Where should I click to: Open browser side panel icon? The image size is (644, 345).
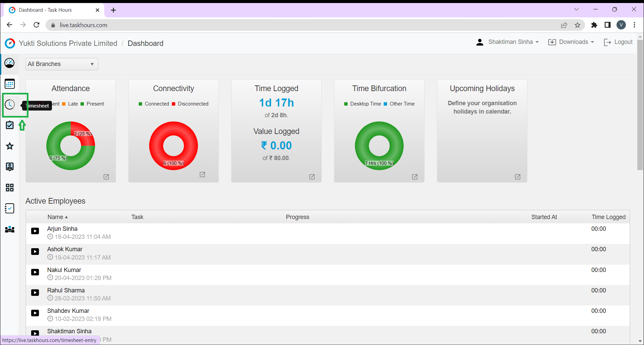607,25
